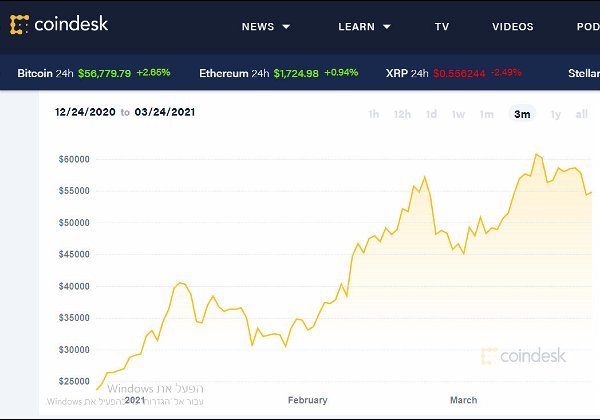Open the VIDEOS menu item
The height and width of the screenshot is (420, 600).
click(x=513, y=27)
